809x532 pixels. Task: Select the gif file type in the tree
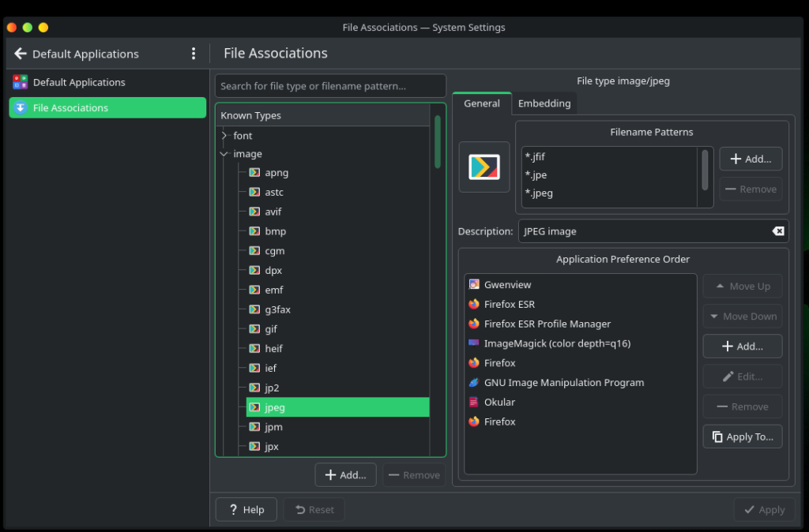(271, 329)
